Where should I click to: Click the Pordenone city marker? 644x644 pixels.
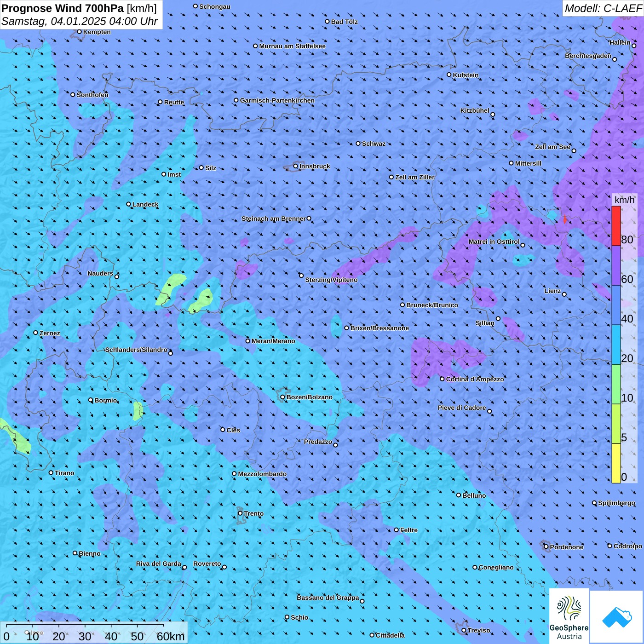point(546,547)
